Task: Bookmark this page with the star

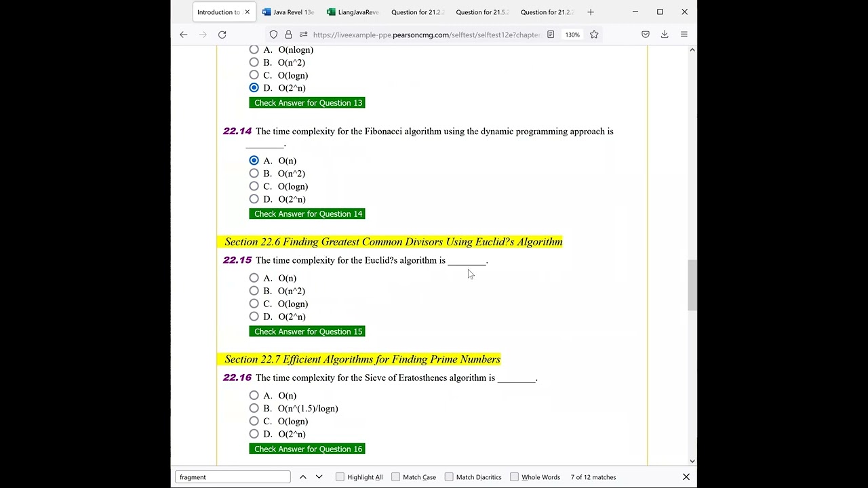Action: click(594, 35)
